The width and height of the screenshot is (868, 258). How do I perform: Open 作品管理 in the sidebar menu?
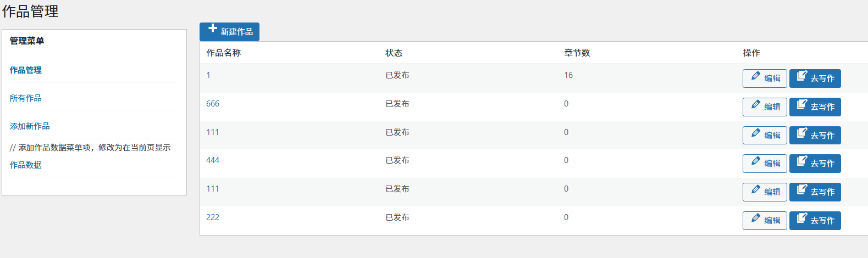point(26,70)
